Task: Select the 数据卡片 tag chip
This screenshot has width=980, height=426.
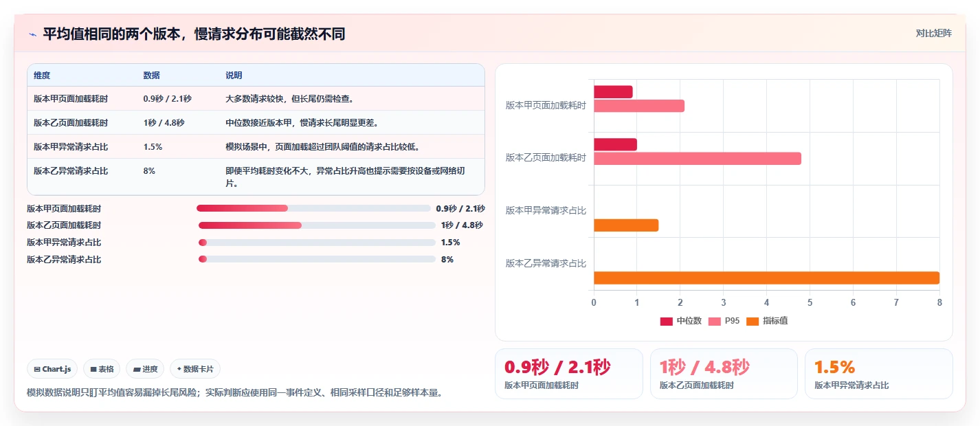Action: (195, 369)
